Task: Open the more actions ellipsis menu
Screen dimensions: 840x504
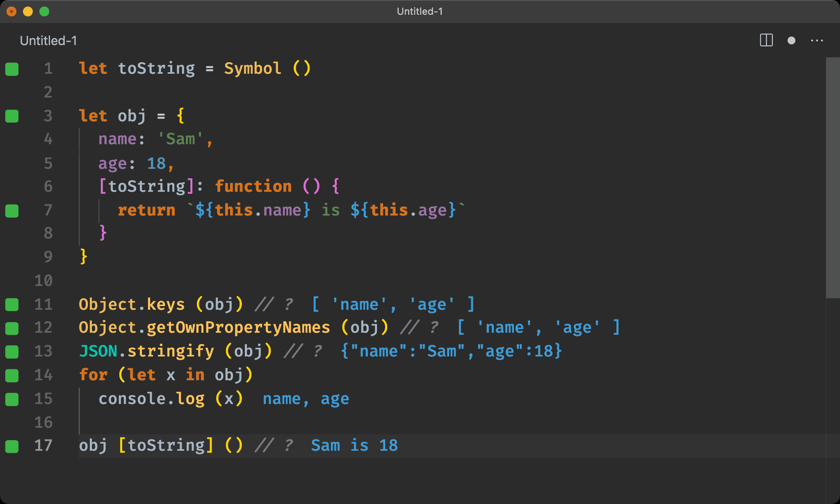Action: (x=817, y=41)
